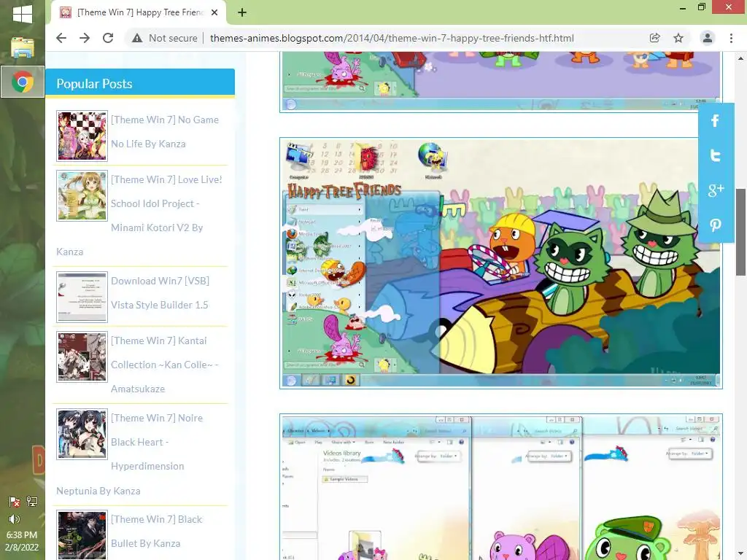Click the Chrome forward arrow button

pos(85,38)
